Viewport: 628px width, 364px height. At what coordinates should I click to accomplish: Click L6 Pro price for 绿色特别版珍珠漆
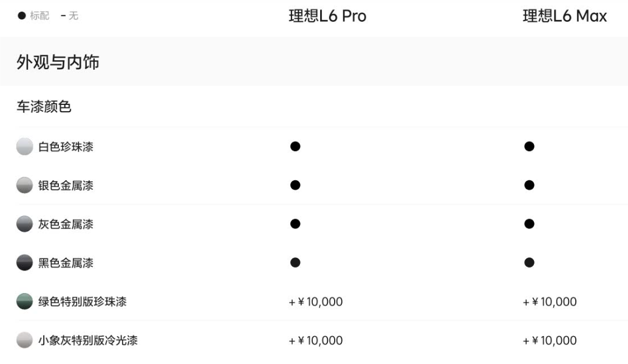tap(316, 302)
